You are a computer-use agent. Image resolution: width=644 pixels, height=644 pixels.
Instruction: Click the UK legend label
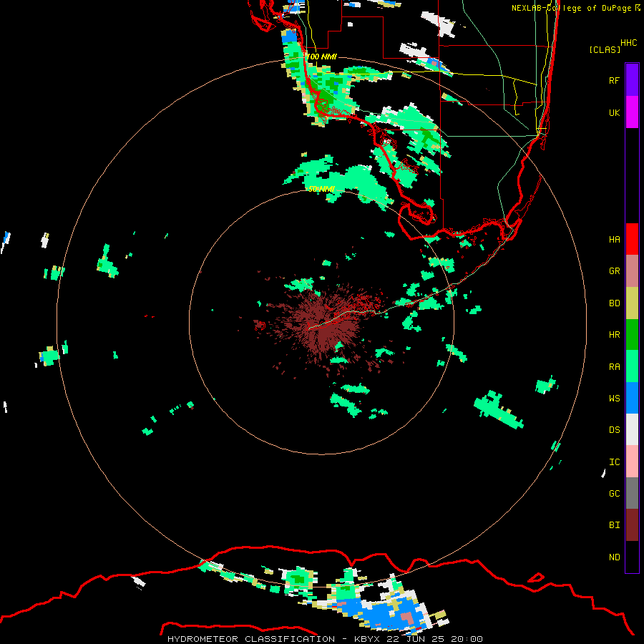tap(614, 112)
